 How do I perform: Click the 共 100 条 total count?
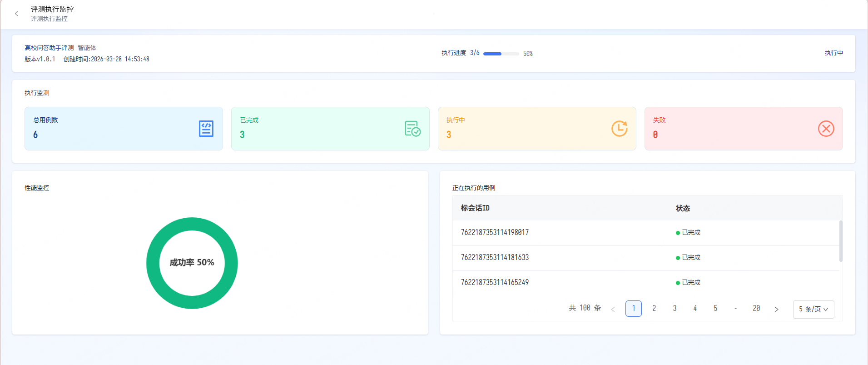click(585, 308)
